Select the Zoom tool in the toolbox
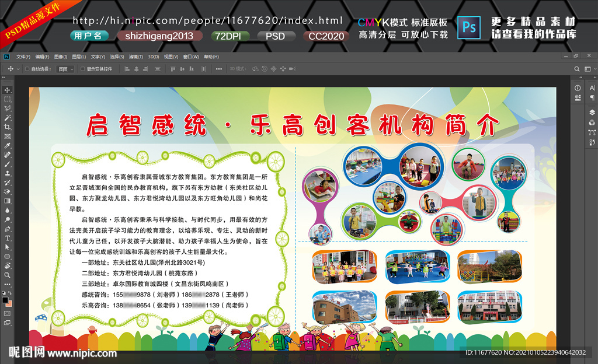 point(7,275)
